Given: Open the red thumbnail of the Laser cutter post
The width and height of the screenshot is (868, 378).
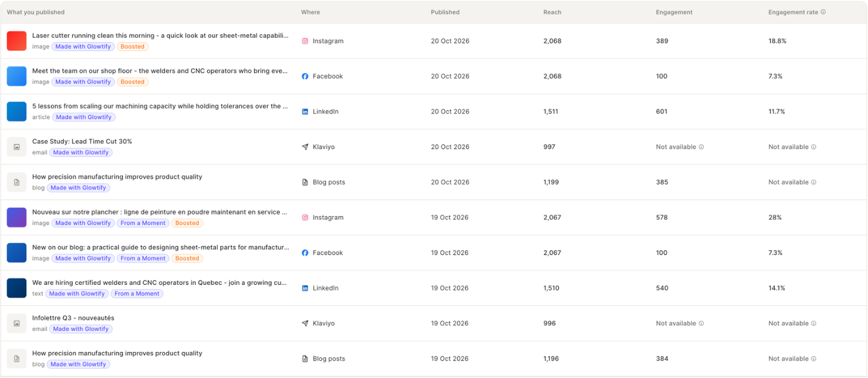Looking at the screenshot, I should [17, 41].
